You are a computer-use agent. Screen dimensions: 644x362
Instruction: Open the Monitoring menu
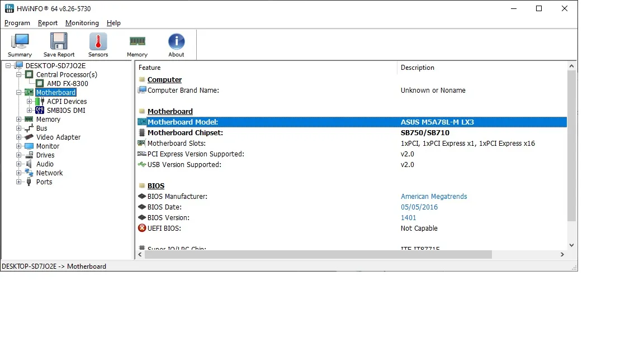(82, 23)
